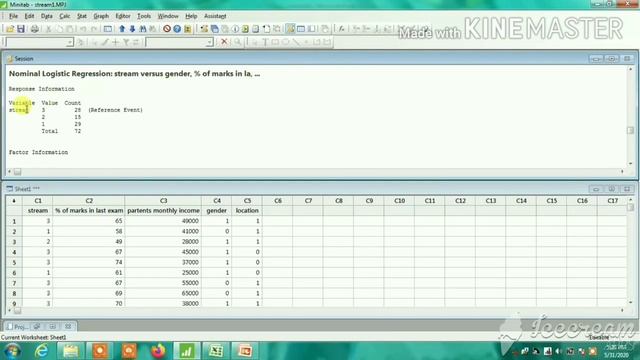
Task: Open the Tools menu
Action: [144, 16]
